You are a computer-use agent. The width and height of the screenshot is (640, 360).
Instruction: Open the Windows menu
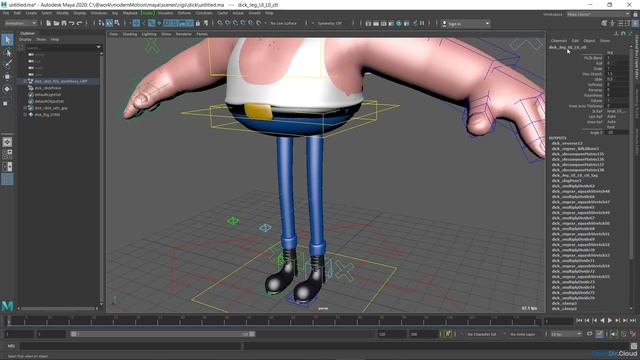tap(99, 13)
